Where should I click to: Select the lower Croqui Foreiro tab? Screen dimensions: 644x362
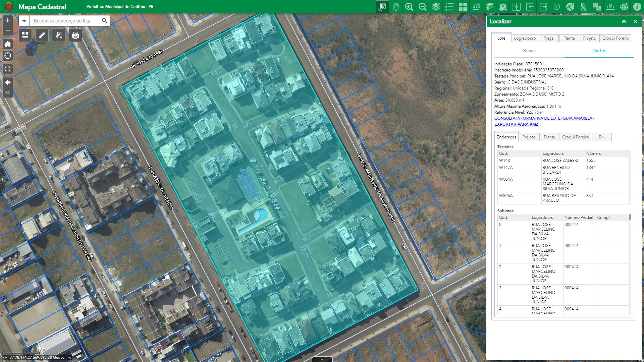575,137
